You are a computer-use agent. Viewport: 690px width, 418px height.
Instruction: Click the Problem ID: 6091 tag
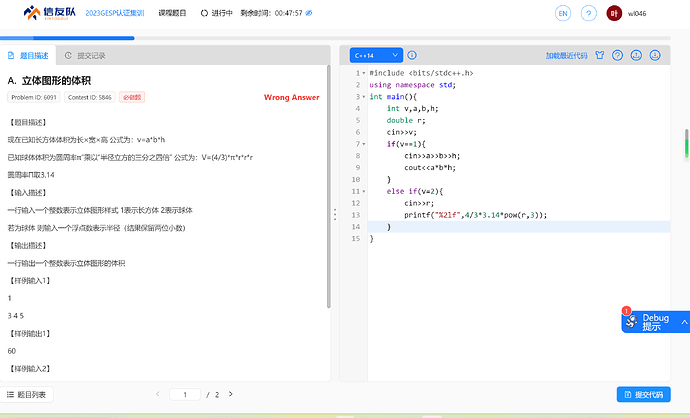[x=34, y=97]
